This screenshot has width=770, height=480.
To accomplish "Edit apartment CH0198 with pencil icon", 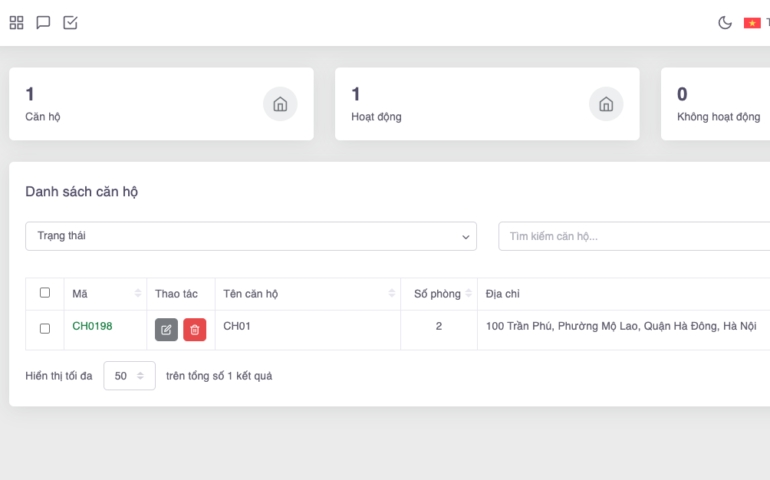I will 166,330.
